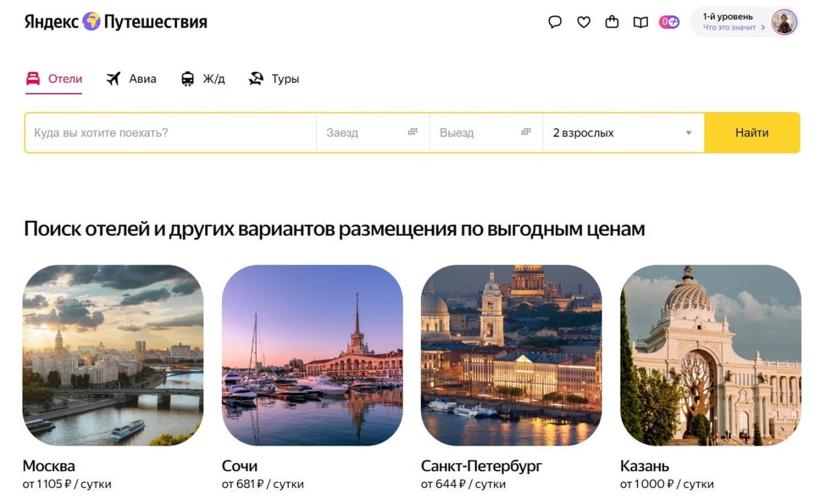Click the beach umbrella icon for Туры

click(256, 79)
